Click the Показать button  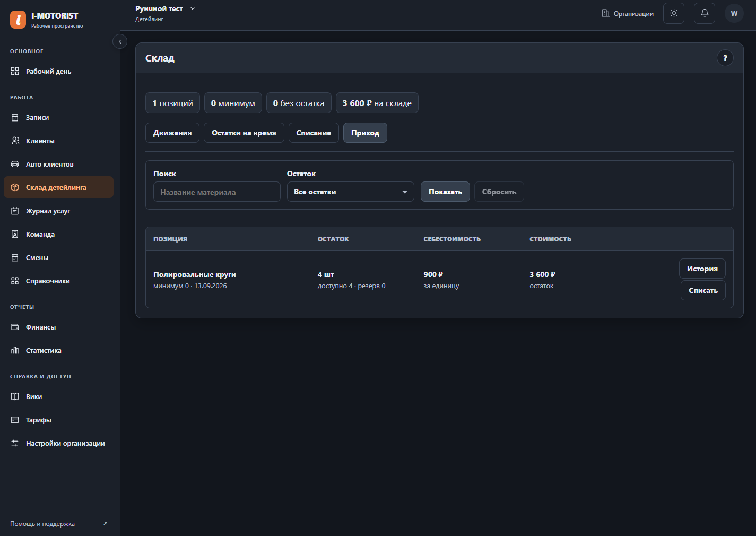[445, 192]
